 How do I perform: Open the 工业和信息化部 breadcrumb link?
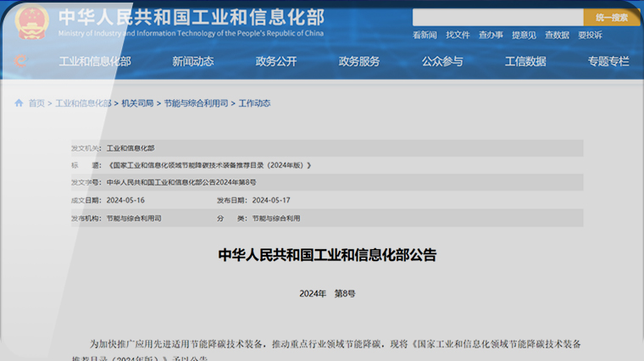pyautogui.click(x=83, y=103)
